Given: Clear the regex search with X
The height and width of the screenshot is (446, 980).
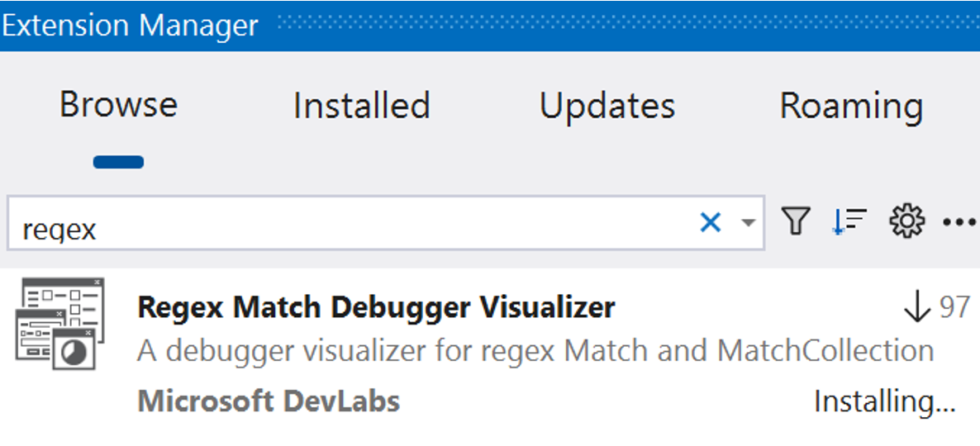Looking at the screenshot, I should coord(711,222).
